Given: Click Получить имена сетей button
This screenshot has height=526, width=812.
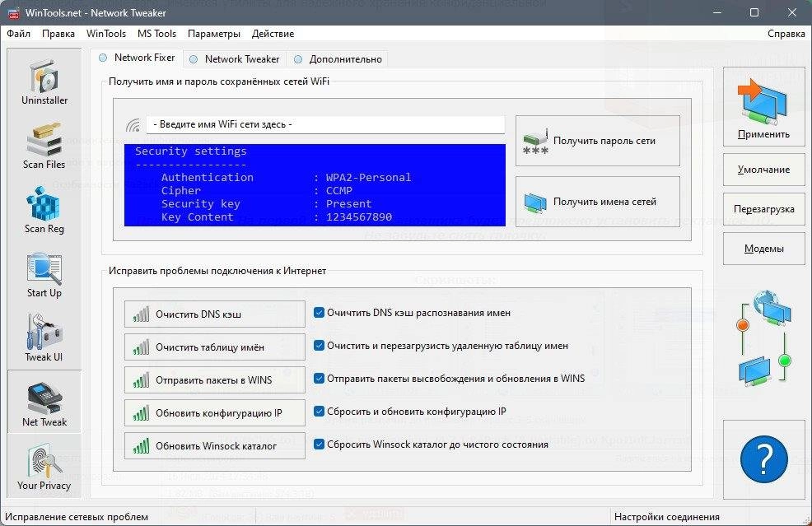Looking at the screenshot, I should (598, 202).
